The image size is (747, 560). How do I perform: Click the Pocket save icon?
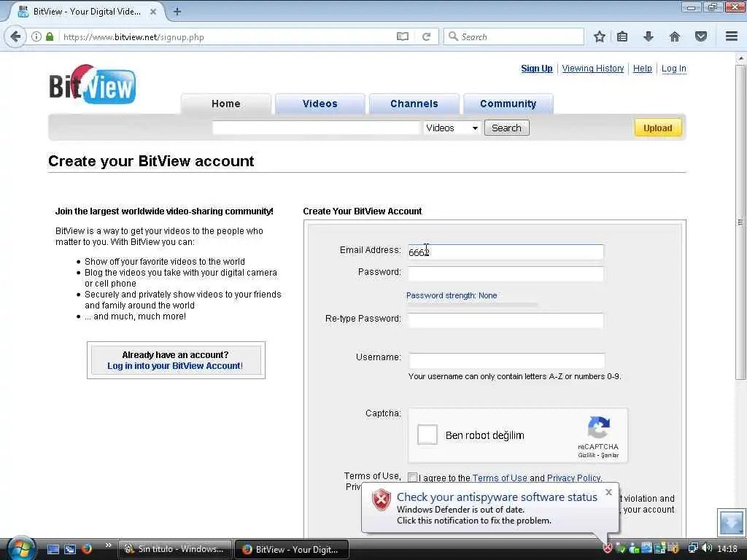701,36
